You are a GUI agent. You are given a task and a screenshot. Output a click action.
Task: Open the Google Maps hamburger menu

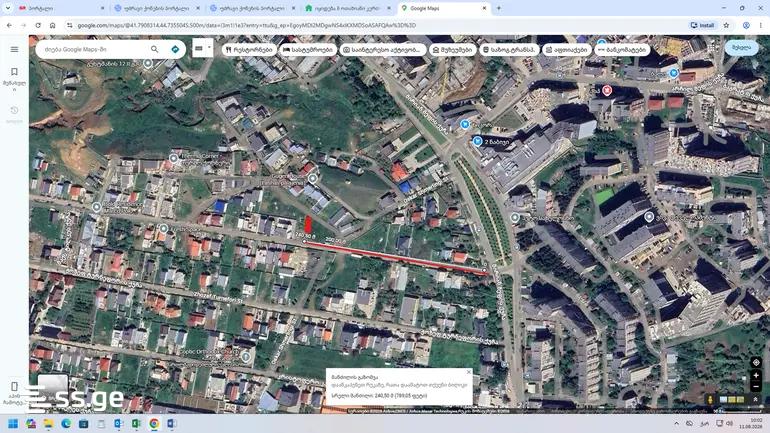(14, 49)
